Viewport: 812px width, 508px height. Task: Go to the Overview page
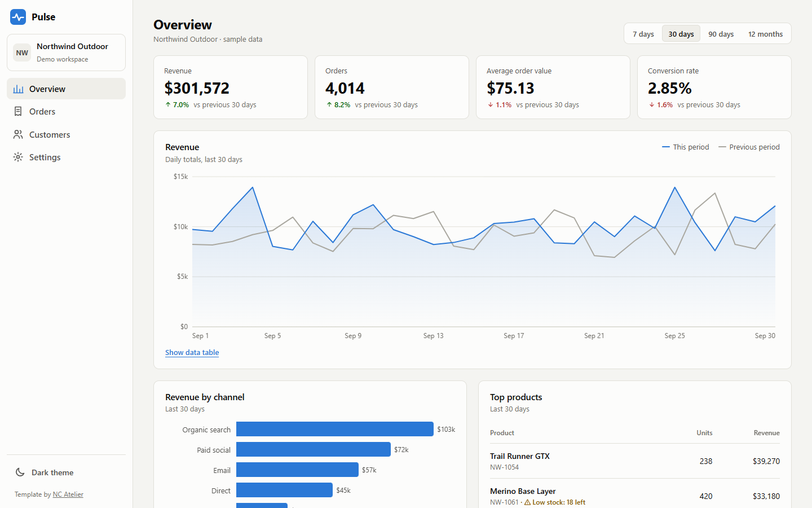point(66,89)
